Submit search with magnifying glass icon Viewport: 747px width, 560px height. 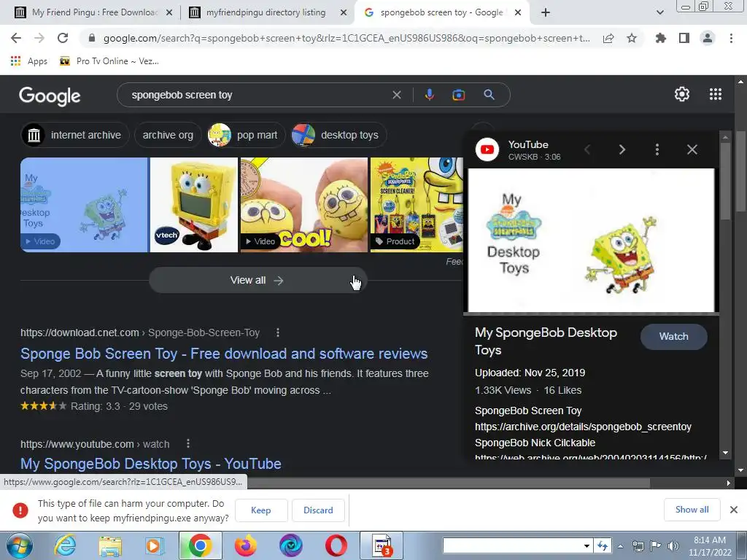pyautogui.click(x=489, y=95)
